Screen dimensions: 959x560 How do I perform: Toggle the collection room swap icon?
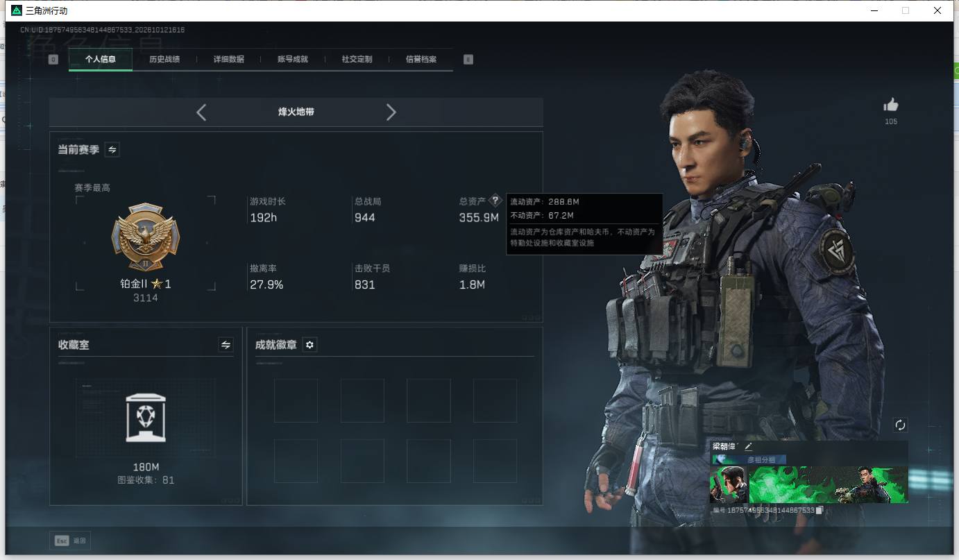pyautogui.click(x=226, y=344)
